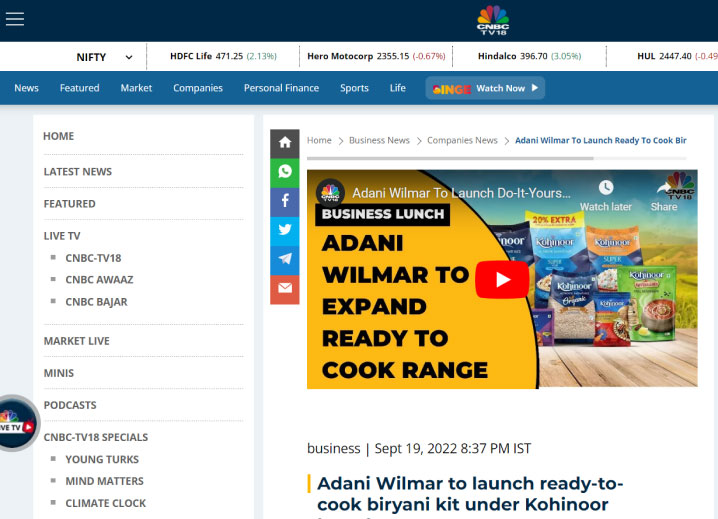The width and height of the screenshot is (718, 519).
Task: Open CNBC-TV18 live channel
Action: [x=93, y=258]
